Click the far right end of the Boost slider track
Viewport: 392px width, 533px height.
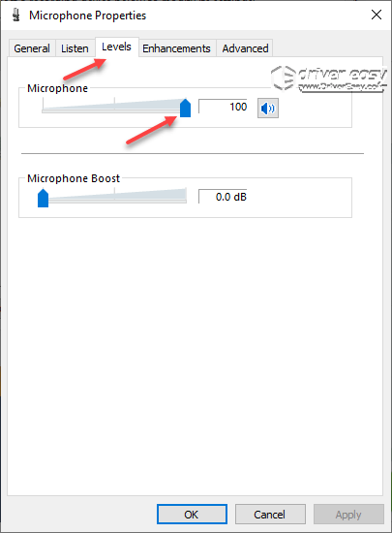pos(185,198)
